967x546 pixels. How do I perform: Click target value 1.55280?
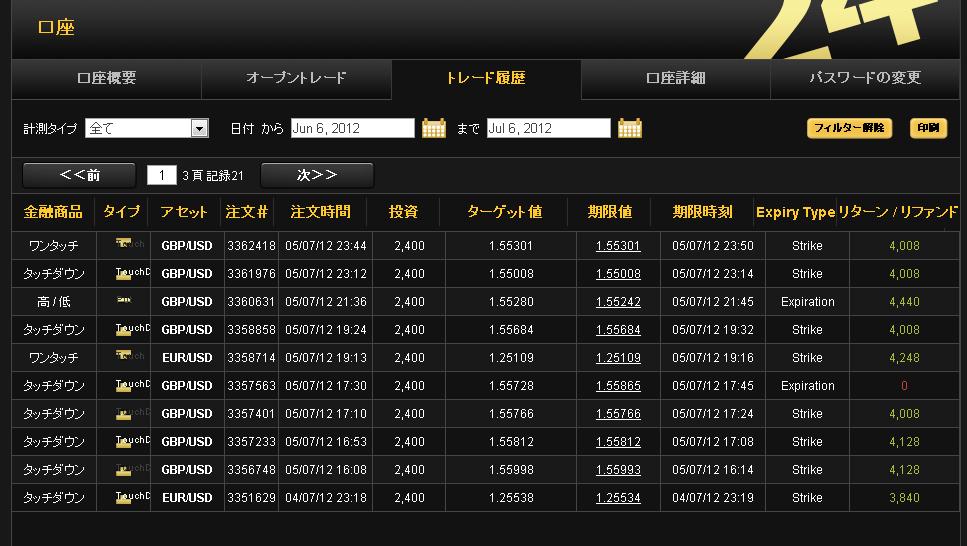pyautogui.click(x=511, y=302)
